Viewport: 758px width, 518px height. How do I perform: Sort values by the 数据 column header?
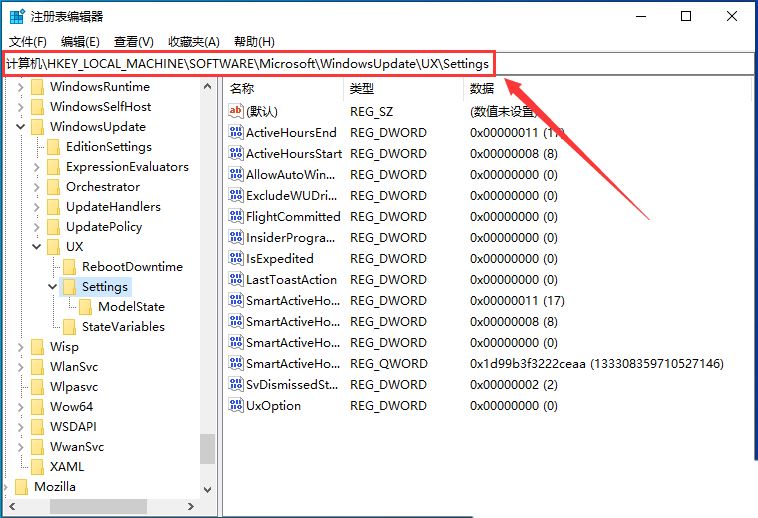[x=608, y=88]
